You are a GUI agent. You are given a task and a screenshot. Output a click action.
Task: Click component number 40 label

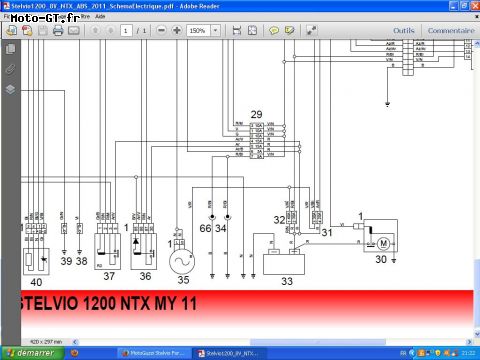[36, 282]
